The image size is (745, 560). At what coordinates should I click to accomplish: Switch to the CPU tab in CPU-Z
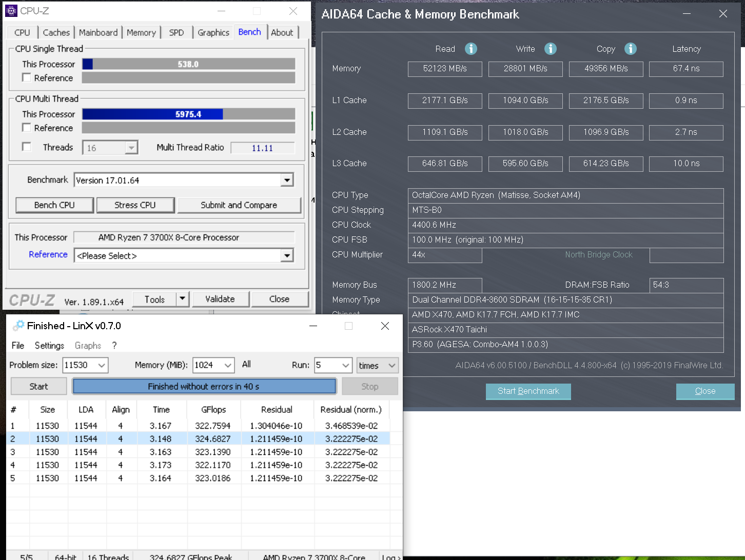click(22, 32)
